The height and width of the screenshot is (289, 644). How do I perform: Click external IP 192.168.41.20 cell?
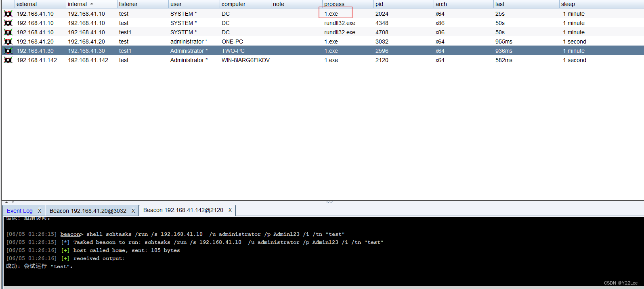[35, 42]
